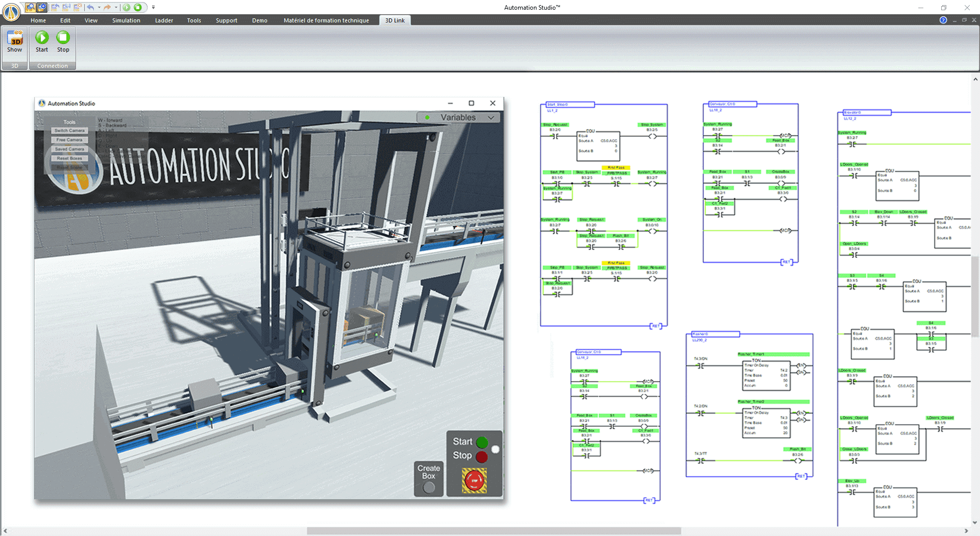Switch to the Ladder ribbon tab

tap(164, 20)
